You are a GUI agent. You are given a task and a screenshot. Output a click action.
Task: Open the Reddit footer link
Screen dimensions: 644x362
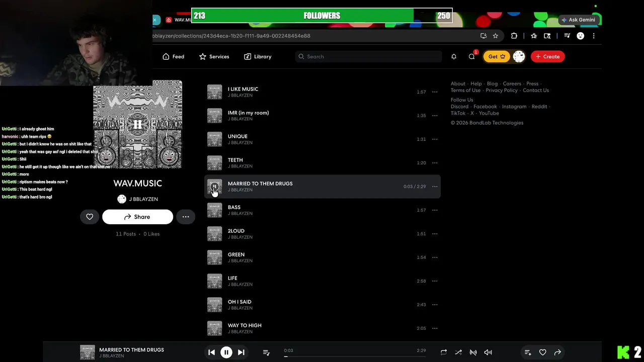[539, 107]
